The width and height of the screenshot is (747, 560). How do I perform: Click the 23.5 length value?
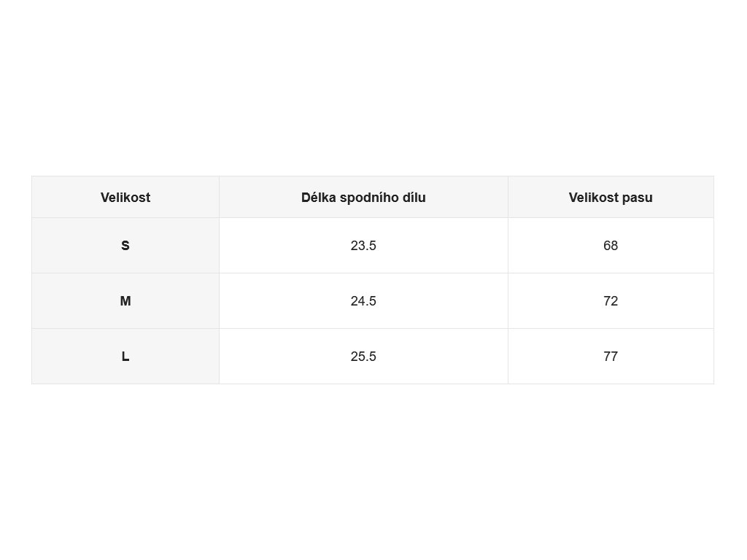(363, 245)
